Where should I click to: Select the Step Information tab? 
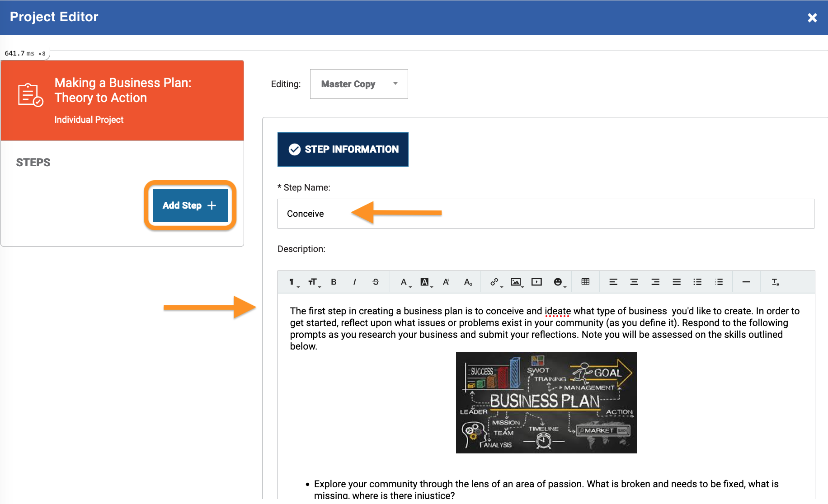coord(343,149)
